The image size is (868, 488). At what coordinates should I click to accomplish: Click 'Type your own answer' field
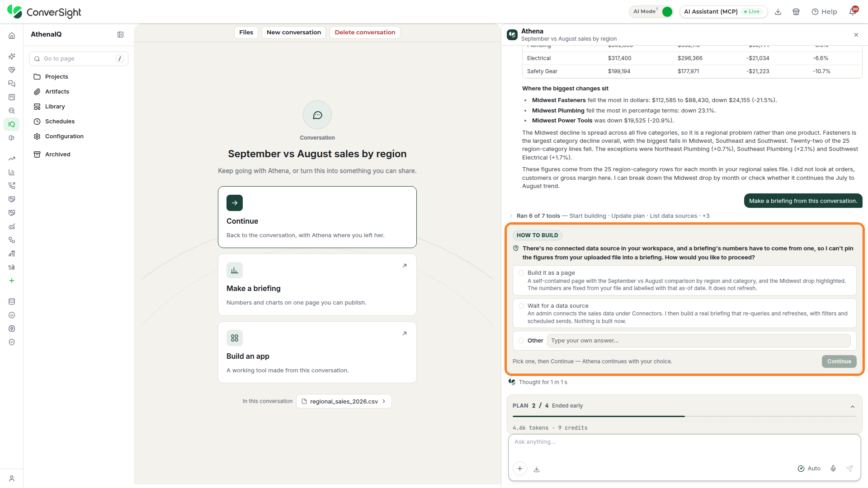point(698,341)
